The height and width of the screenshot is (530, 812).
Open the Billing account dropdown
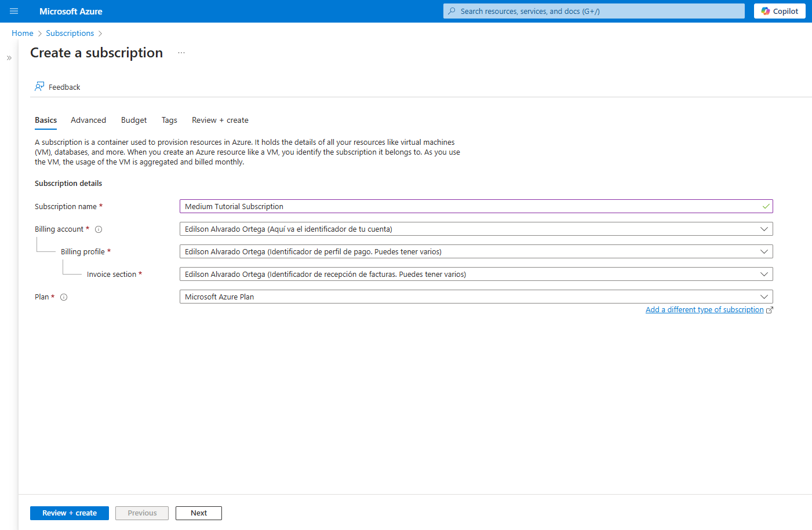click(x=476, y=229)
